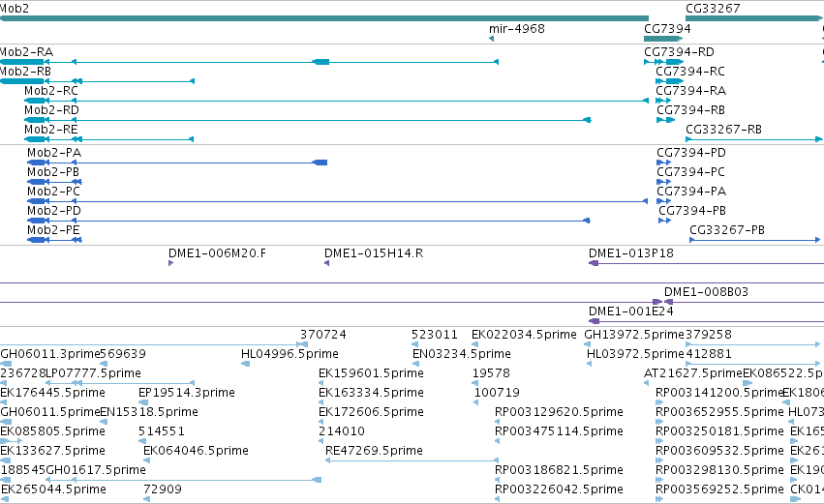
Task: Open the Mob2-RB transcript label
Action: (x=25, y=72)
